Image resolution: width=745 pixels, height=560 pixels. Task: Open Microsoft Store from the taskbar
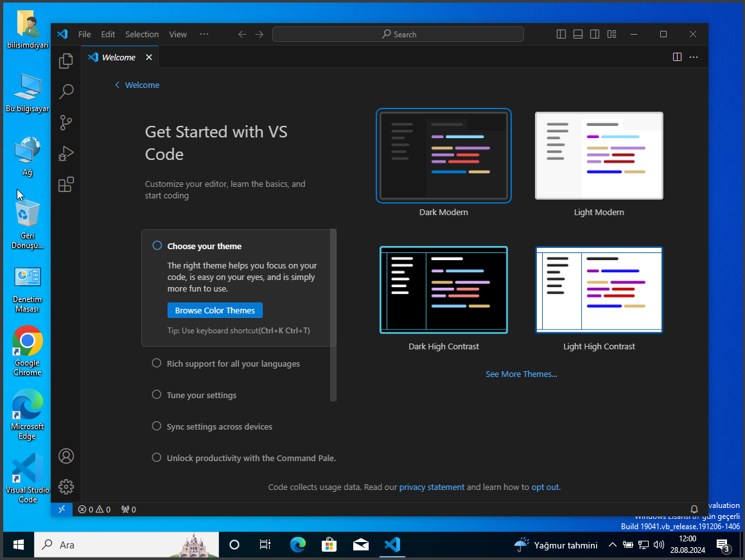[329, 545]
